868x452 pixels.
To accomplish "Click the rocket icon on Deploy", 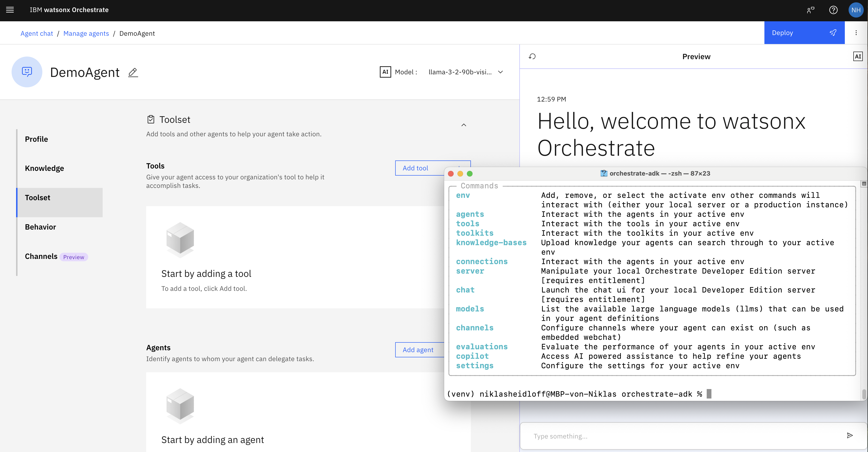I will click(x=833, y=33).
